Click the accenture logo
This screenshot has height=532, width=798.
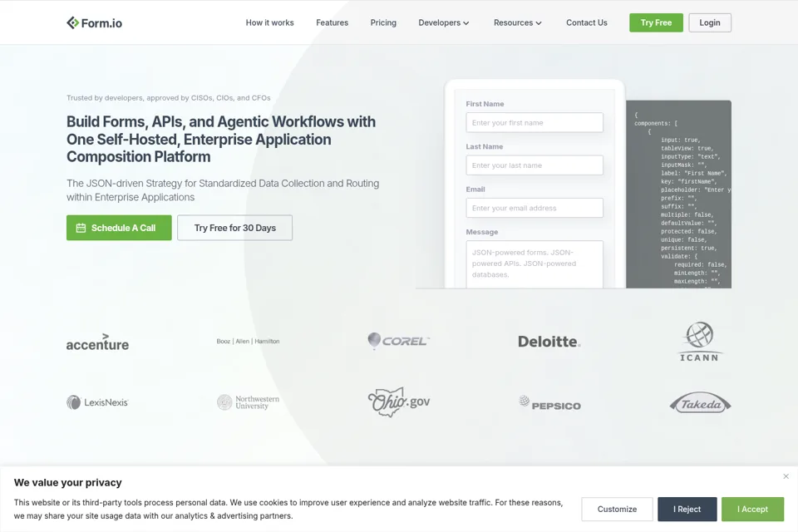(97, 342)
